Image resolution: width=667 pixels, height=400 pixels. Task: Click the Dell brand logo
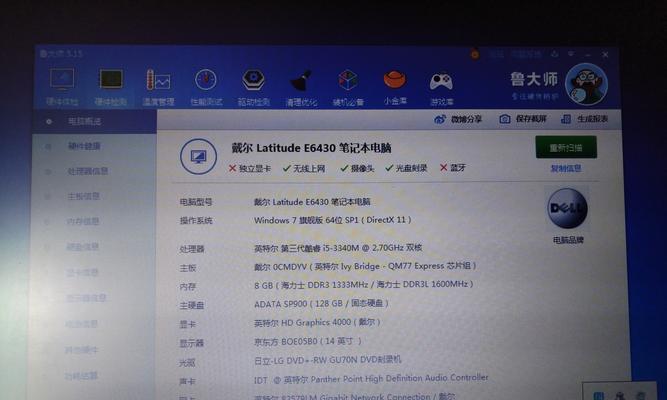tap(567, 209)
